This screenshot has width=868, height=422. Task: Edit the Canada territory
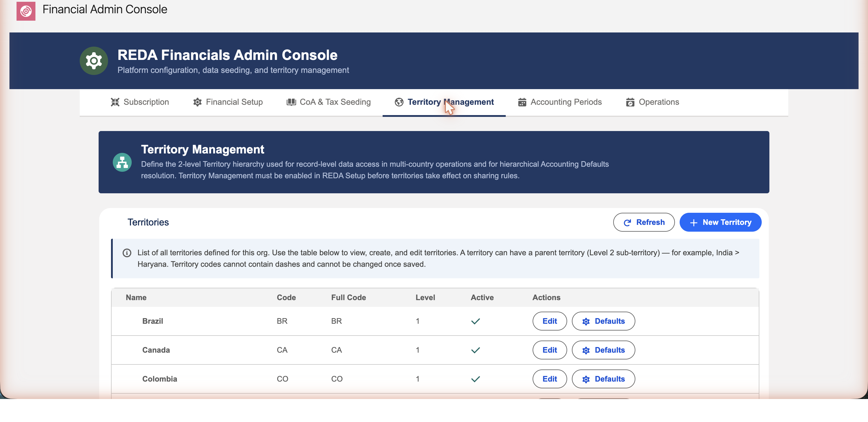(x=549, y=350)
